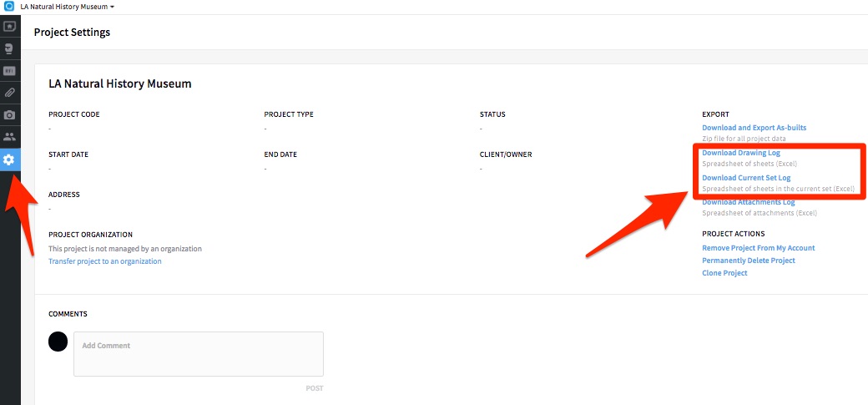Viewport: 868px width, 405px height.
Task: Click Permanently Delete Project link
Action: [x=748, y=261]
